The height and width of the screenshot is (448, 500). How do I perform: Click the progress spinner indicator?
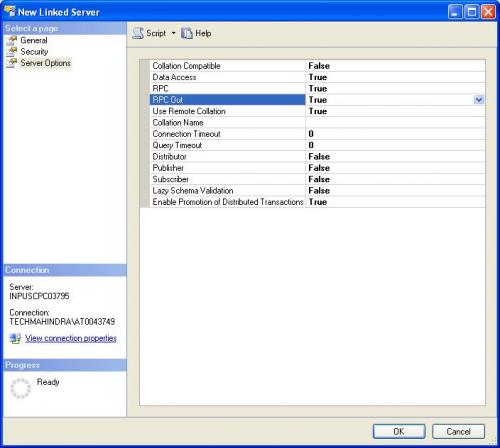click(x=21, y=388)
